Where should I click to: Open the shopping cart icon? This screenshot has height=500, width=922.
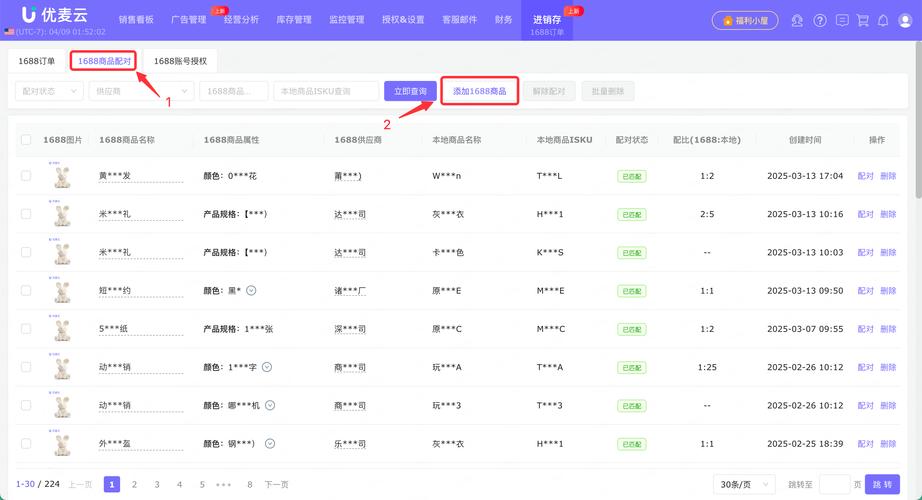tap(863, 21)
